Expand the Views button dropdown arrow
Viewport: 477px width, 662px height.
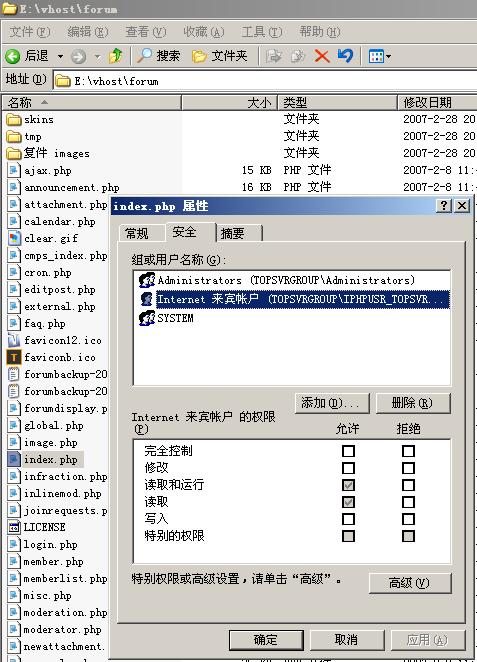[388, 56]
